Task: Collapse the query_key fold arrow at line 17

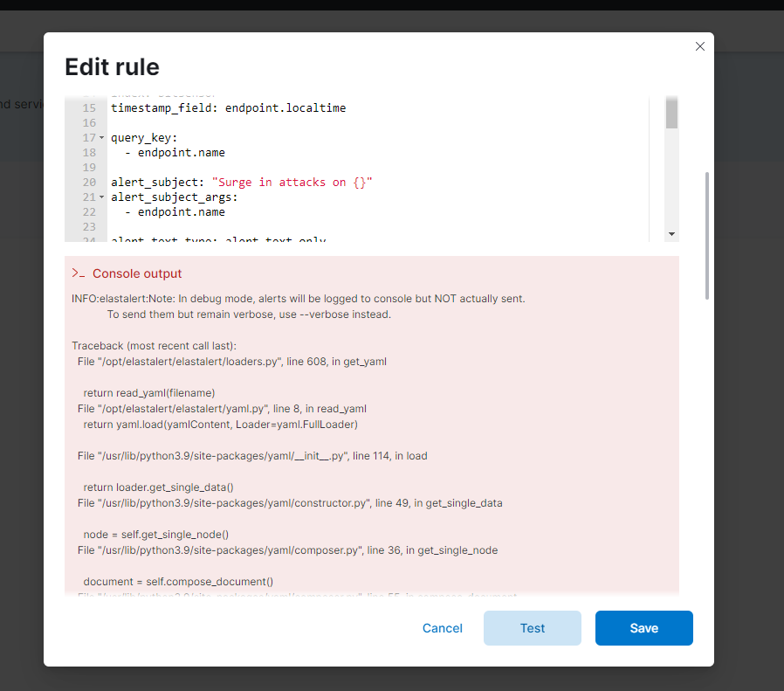Action: [102, 138]
